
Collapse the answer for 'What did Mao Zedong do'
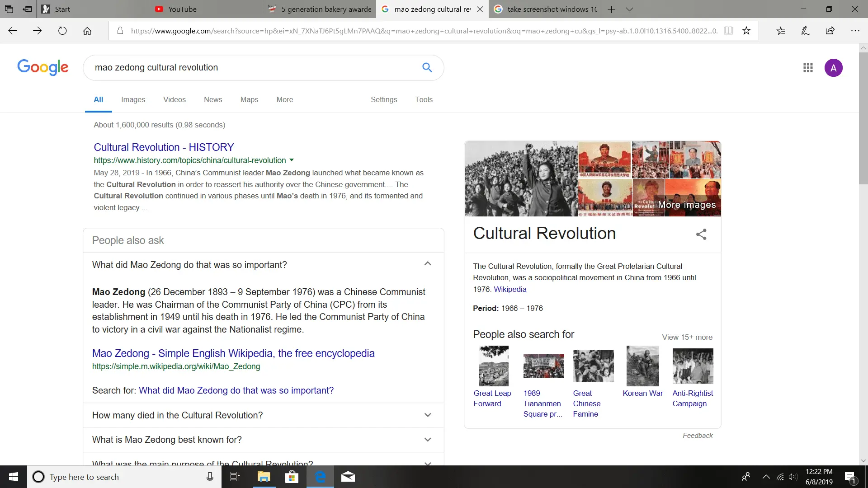pos(427,263)
